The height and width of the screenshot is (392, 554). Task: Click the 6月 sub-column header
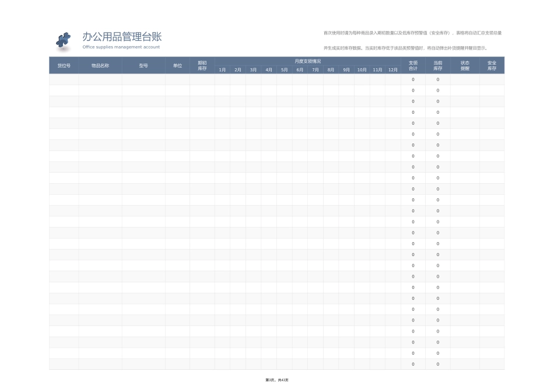pos(299,69)
